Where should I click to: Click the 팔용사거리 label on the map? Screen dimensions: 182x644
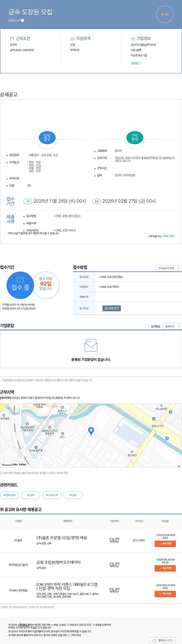[157, 426]
